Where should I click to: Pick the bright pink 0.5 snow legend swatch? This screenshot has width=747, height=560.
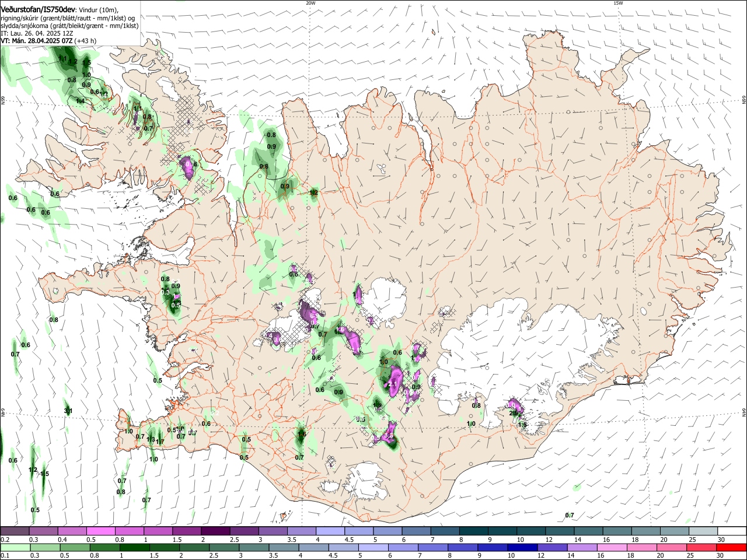click(100, 531)
